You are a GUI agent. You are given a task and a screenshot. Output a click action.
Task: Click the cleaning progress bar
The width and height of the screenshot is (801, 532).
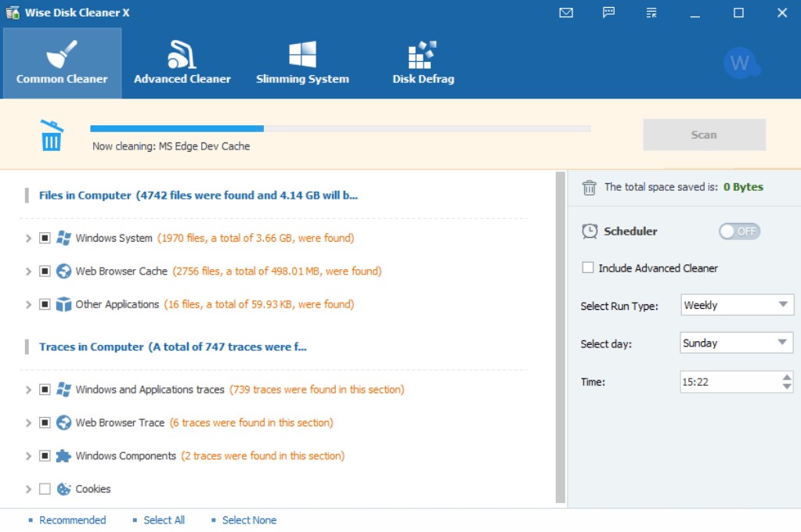341,128
